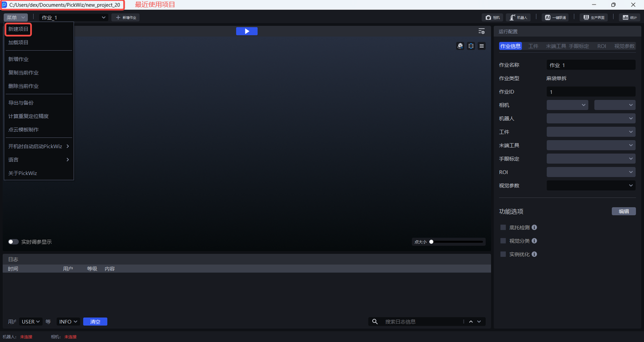Viewport: 644px width, 342px height.
Task: Open the USER log filter dropdown
Action: pos(30,322)
